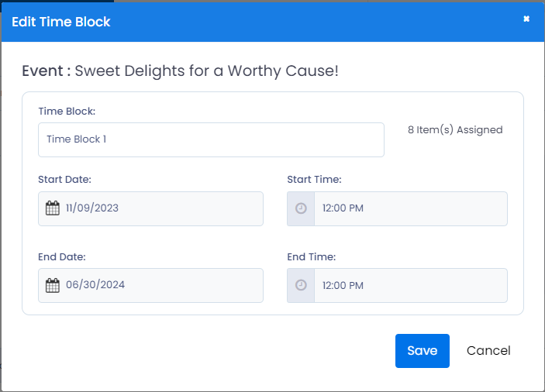The width and height of the screenshot is (545, 392).
Task: Click the Sweet Delights event name
Action: (206, 71)
